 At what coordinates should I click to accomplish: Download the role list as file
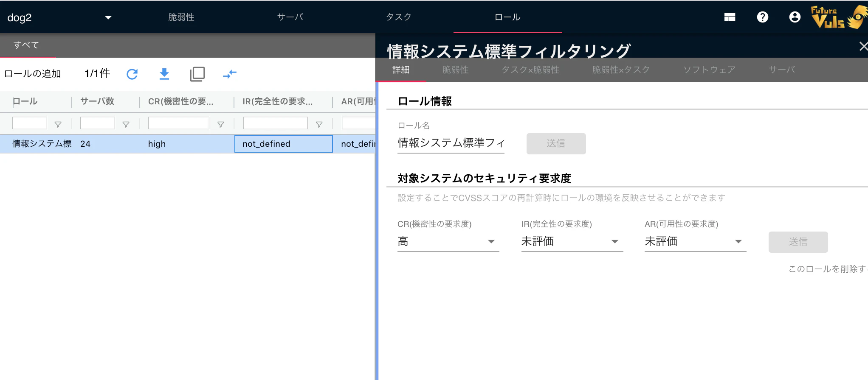[164, 74]
